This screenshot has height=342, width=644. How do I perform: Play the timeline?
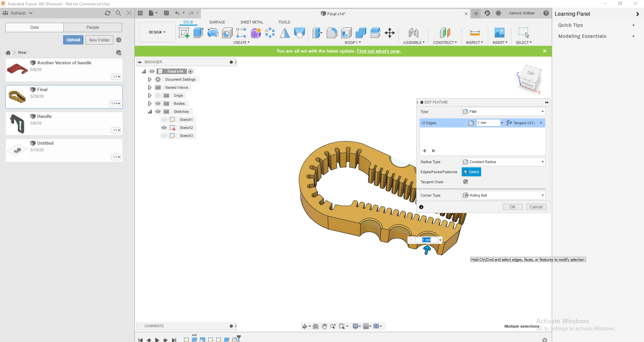coord(157,340)
